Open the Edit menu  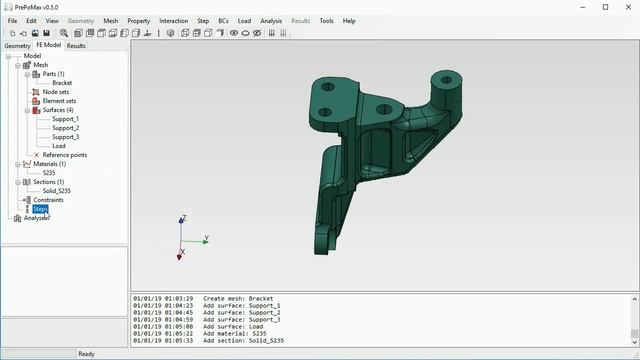pyautogui.click(x=31, y=21)
